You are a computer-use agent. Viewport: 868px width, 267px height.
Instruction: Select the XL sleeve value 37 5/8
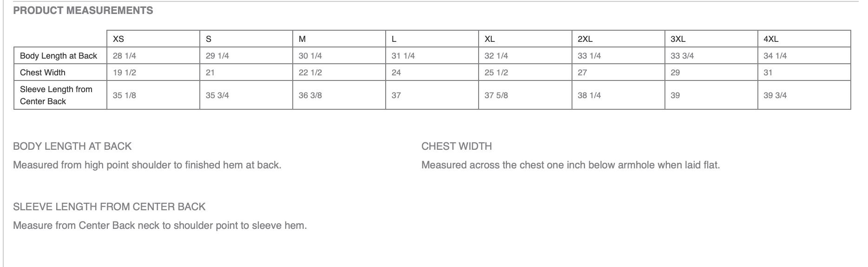coord(496,95)
